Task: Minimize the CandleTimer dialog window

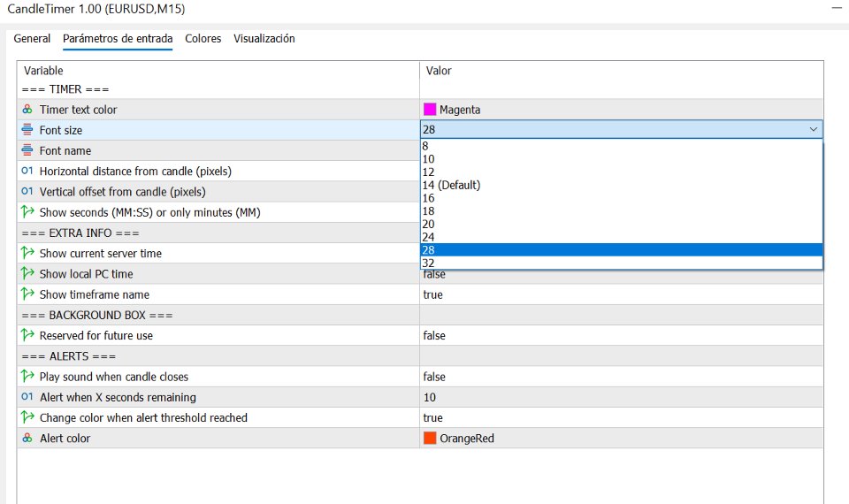Action: point(837,8)
